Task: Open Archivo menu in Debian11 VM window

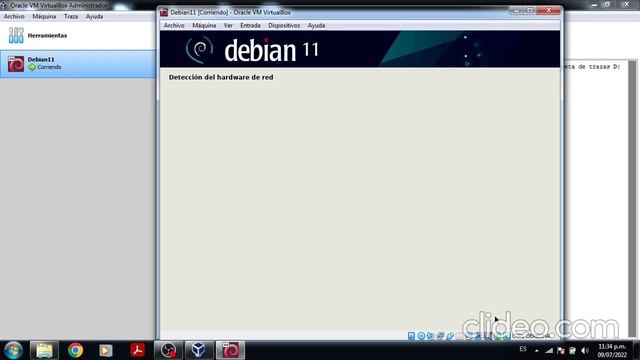Action: 174,25
